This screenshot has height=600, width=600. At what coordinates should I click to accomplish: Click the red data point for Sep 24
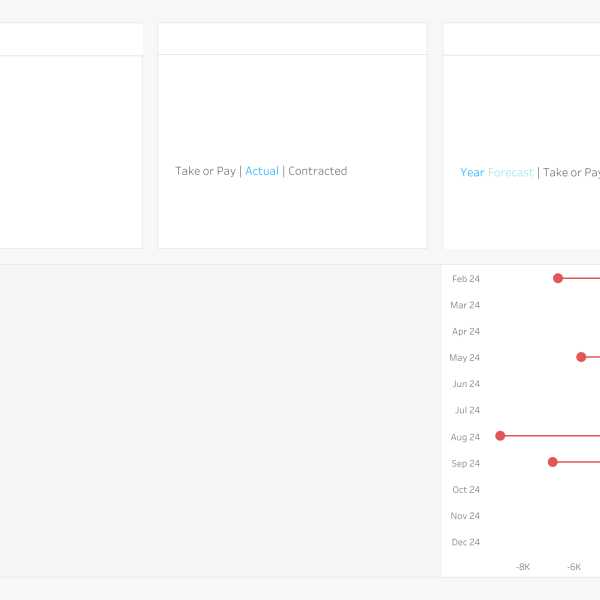tap(553, 462)
